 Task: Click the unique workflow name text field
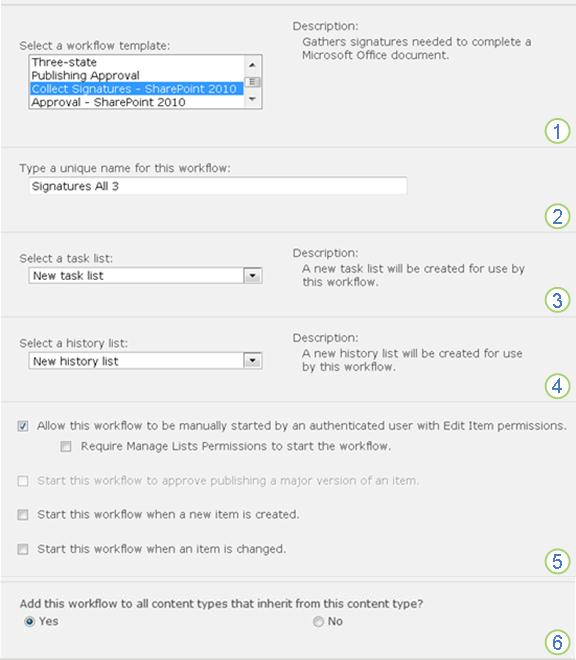coord(218,186)
